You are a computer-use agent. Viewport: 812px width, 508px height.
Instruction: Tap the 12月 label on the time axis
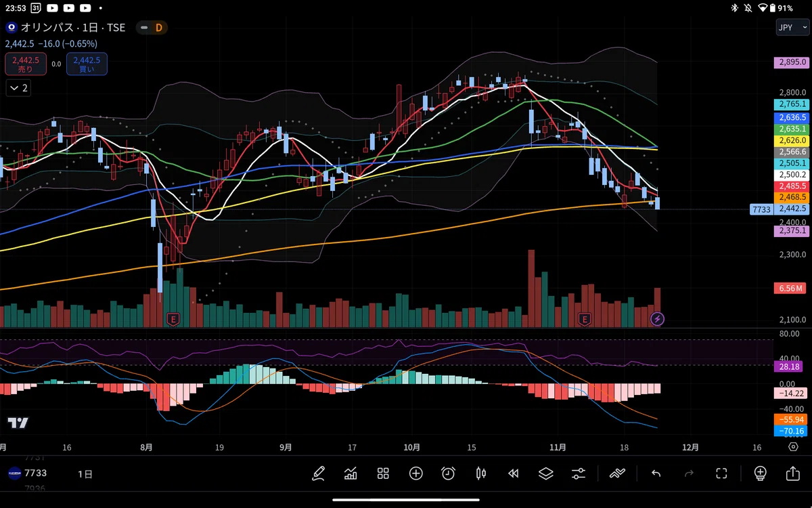click(x=691, y=448)
